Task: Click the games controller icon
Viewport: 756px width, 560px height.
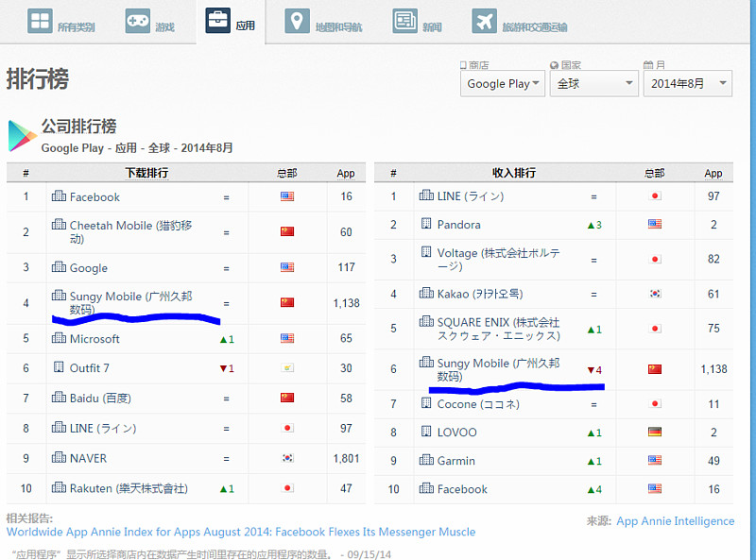Action: 137,21
